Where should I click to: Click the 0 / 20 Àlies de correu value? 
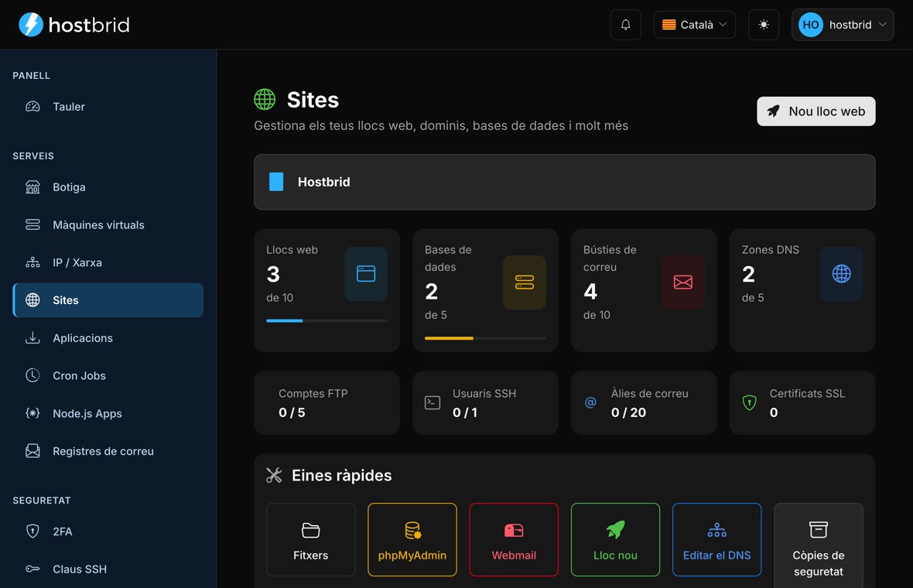(628, 412)
